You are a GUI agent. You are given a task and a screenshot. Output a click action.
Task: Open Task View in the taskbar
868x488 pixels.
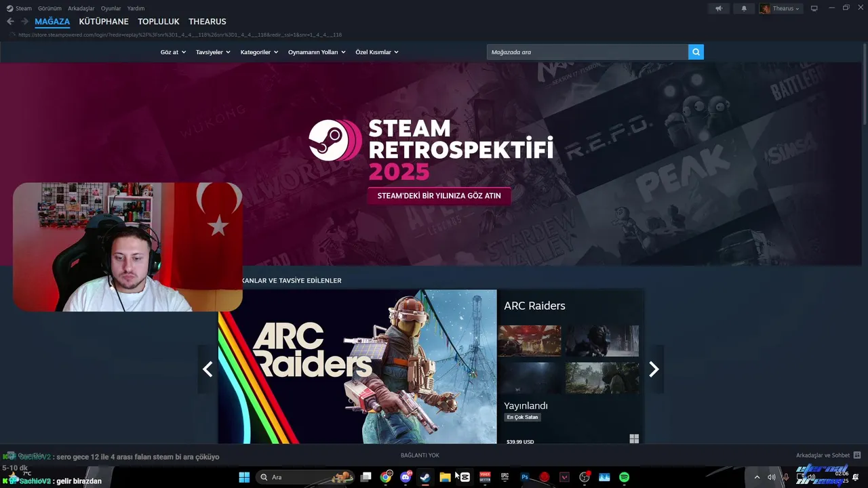tap(366, 477)
